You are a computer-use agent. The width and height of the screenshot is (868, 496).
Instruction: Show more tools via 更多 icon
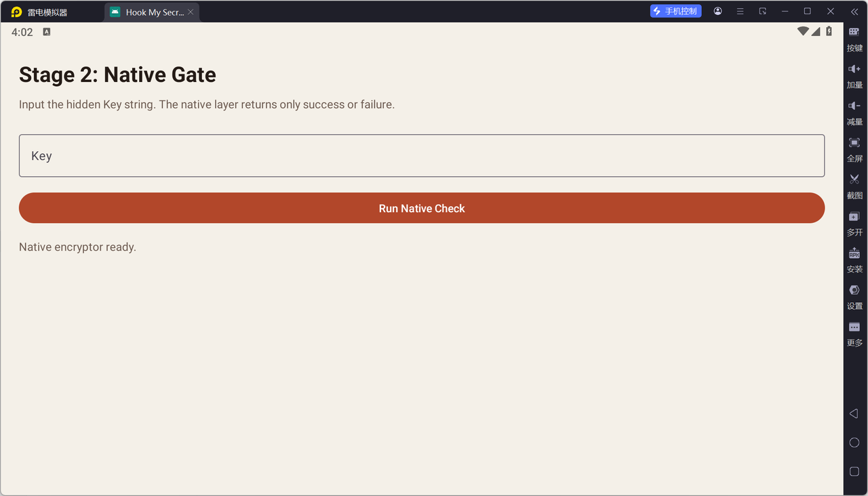854,333
